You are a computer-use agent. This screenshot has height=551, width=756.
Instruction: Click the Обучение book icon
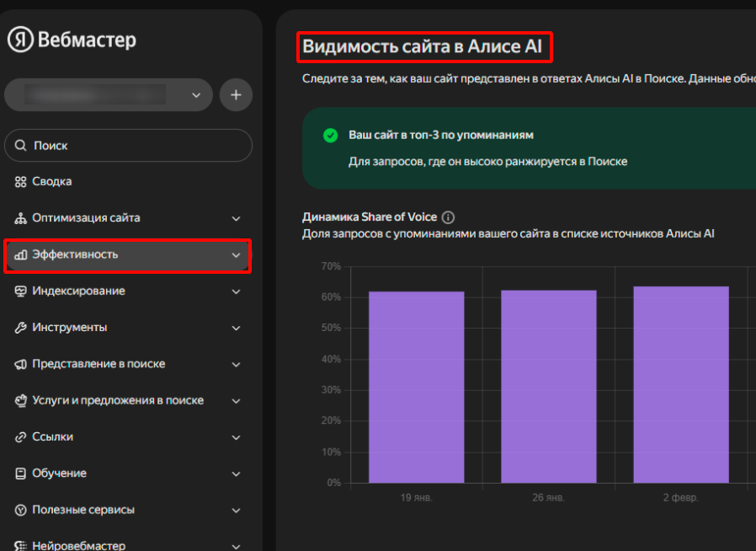pyautogui.click(x=21, y=473)
